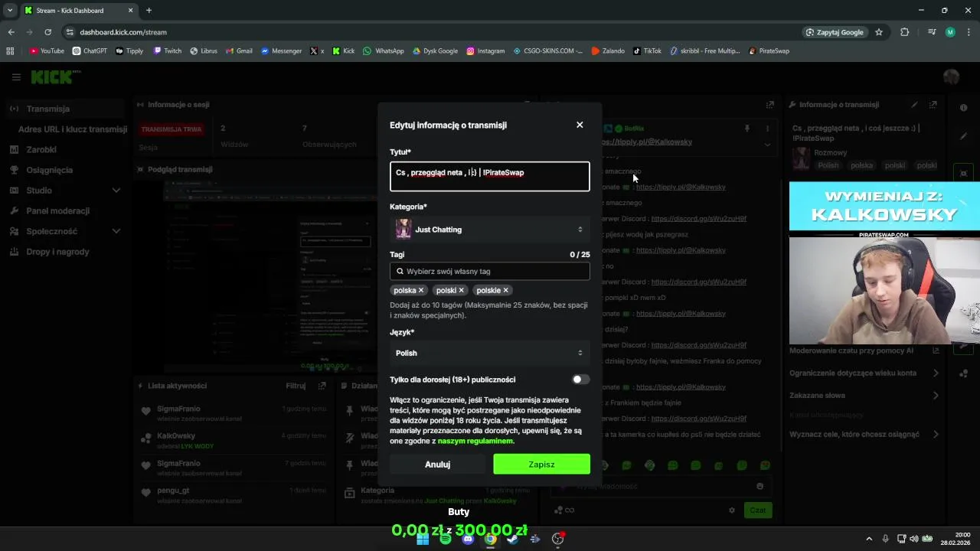
Task: Collapse the pinned message chevron in chat
Action: click(x=767, y=144)
